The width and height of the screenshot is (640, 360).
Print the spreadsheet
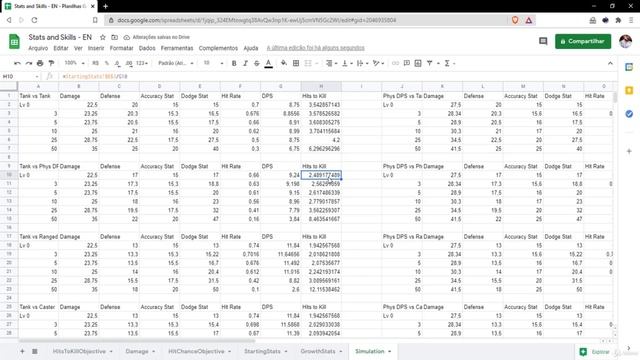[x=40, y=63]
